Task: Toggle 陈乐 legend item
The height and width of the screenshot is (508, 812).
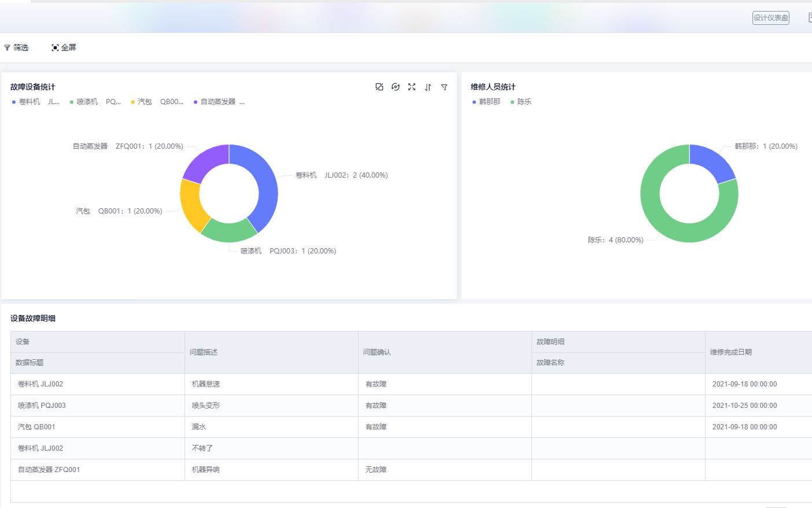Action: click(521, 102)
